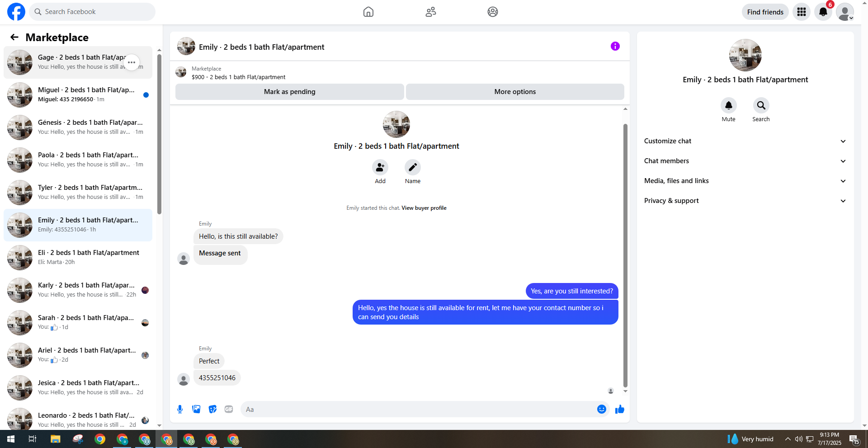Open the 'Very humid' weather widget
The width and height of the screenshot is (868, 448).
coord(750,439)
